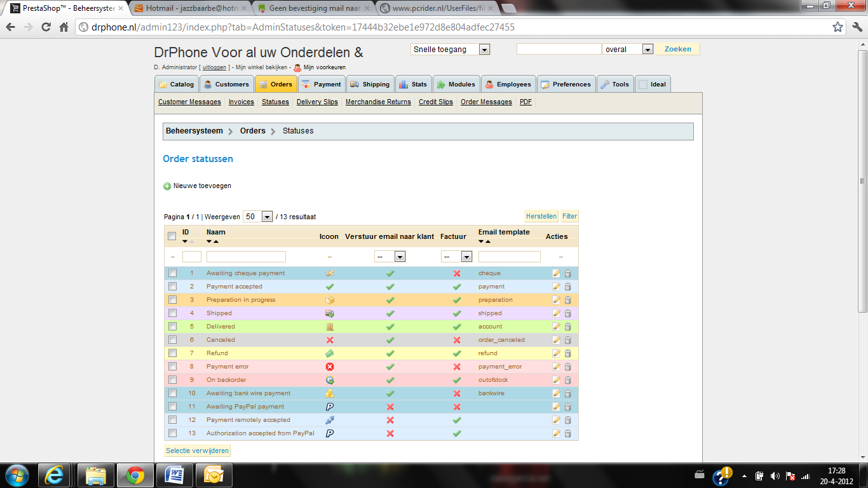This screenshot has width=868, height=488.
Task: Tick the select-all checkbox in table header
Action: coord(172,236)
